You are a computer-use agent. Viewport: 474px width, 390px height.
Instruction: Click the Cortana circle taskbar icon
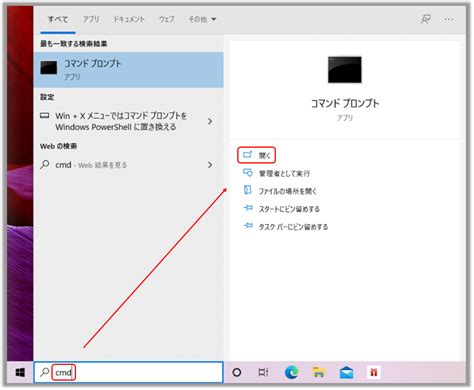(237, 372)
